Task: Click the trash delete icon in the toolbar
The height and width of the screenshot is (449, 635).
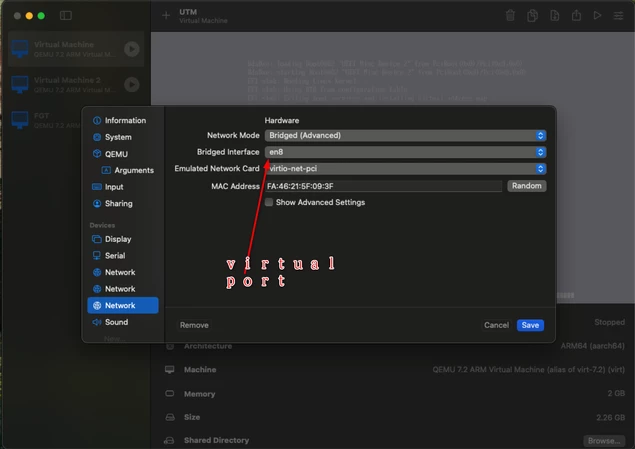Action: coord(510,15)
